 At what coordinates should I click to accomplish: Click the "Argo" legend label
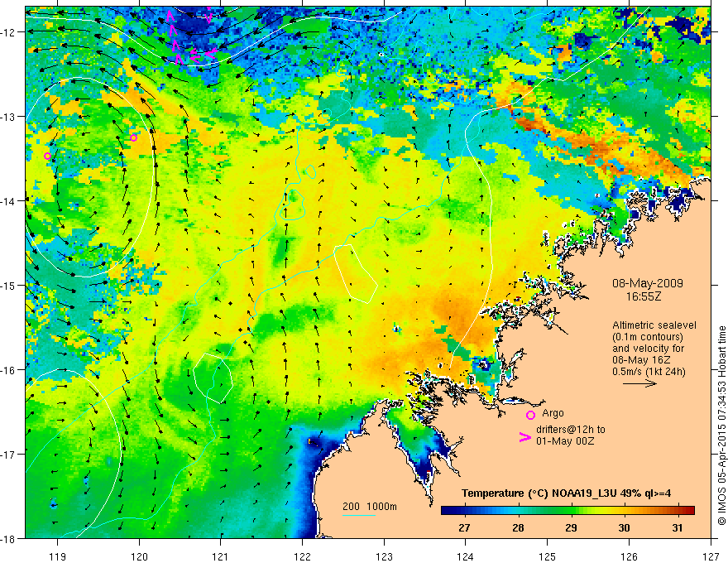[x=553, y=413]
